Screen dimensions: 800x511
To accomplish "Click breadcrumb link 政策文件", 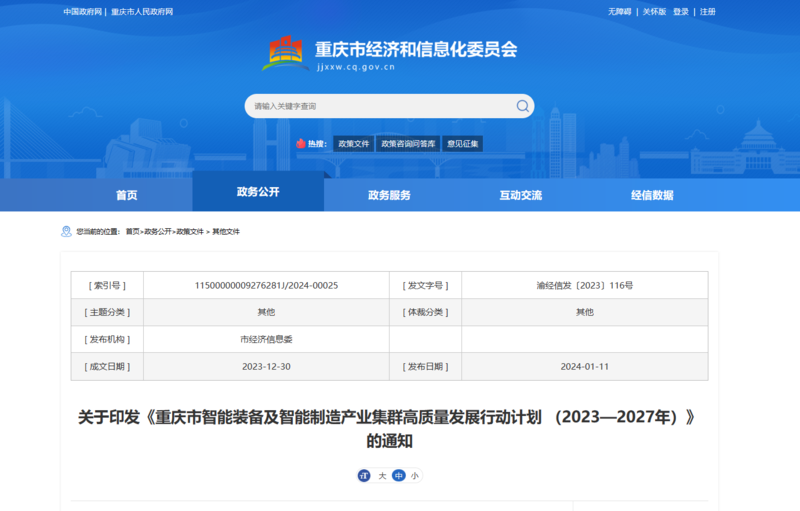I will (190, 232).
